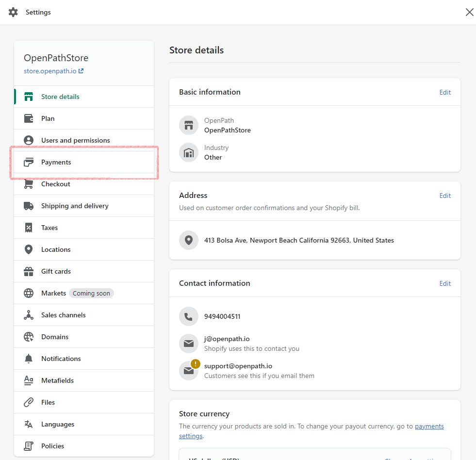Click the Files paperclip icon
476x460 pixels.
[x=29, y=403]
